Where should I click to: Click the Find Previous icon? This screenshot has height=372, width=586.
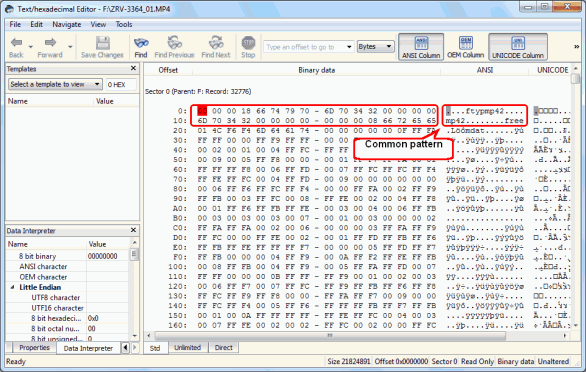coord(175,43)
